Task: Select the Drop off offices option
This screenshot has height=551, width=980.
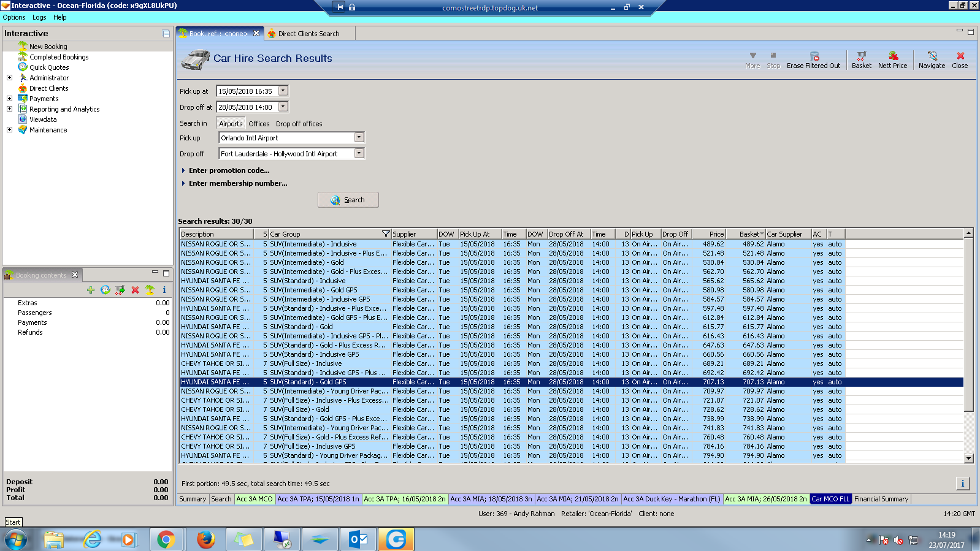Action: coord(299,124)
